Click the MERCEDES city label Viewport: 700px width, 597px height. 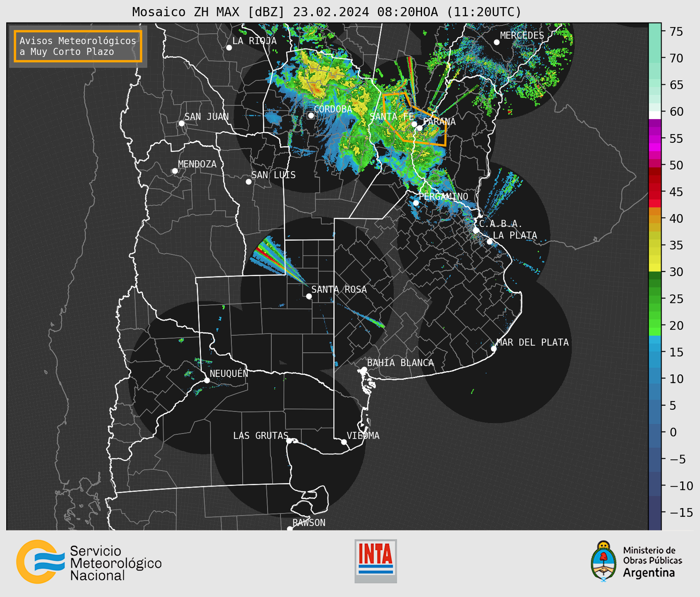[x=522, y=36]
